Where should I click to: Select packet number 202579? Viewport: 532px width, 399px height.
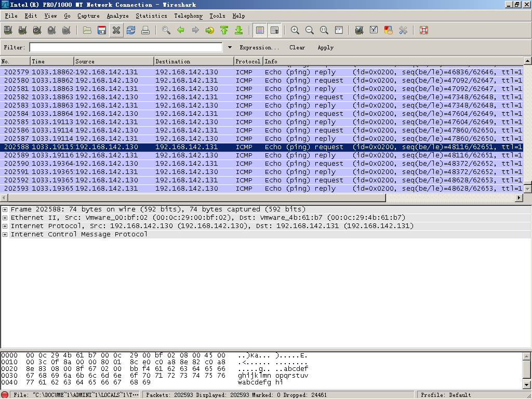[262, 72]
